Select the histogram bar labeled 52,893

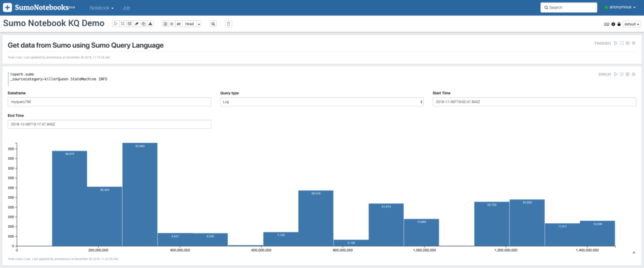(x=140, y=194)
